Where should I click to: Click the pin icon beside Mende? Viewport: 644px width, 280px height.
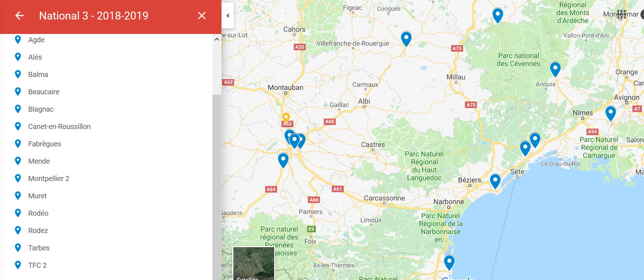pyautogui.click(x=18, y=161)
